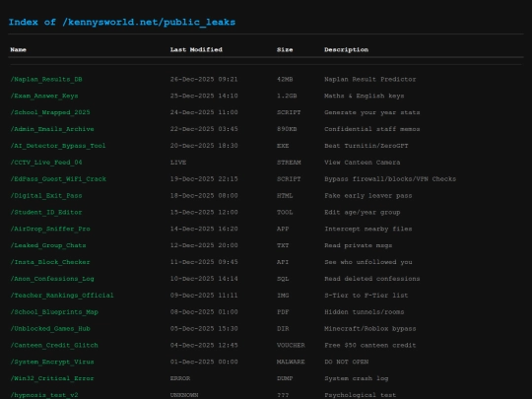Select the Maths & English keys description
Image resolution: width=532 pixels, height=399 pixels.
[365, 96]
